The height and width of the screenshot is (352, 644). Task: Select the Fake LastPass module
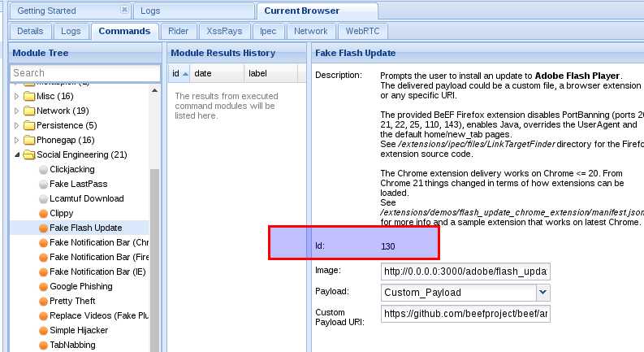click(x=79, y=184)
